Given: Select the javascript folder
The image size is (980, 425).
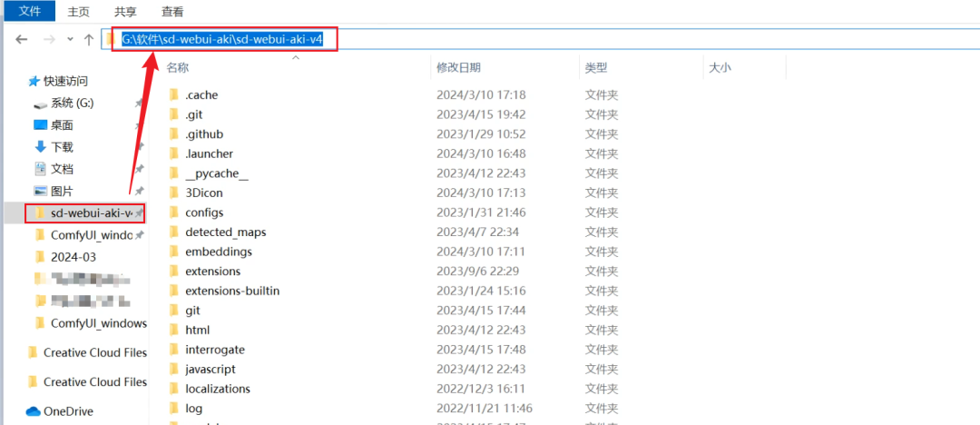Looking at the screenshot, I should (210, 369).
